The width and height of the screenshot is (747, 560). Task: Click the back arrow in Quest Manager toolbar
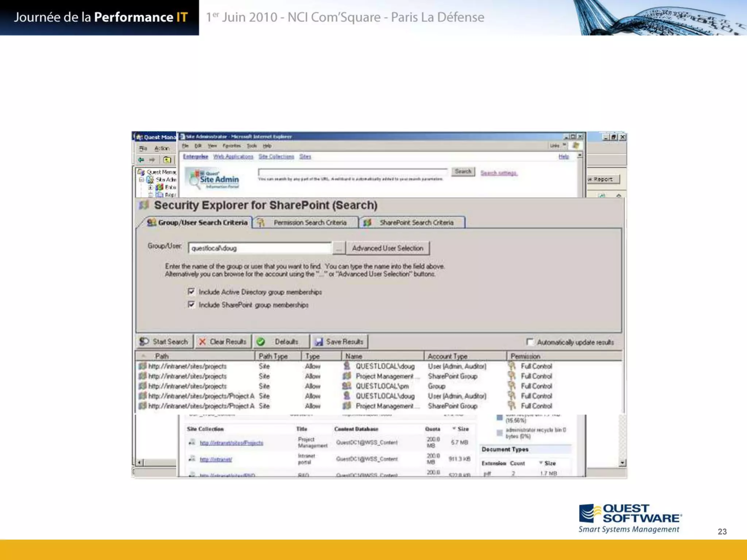click(141, 160)
